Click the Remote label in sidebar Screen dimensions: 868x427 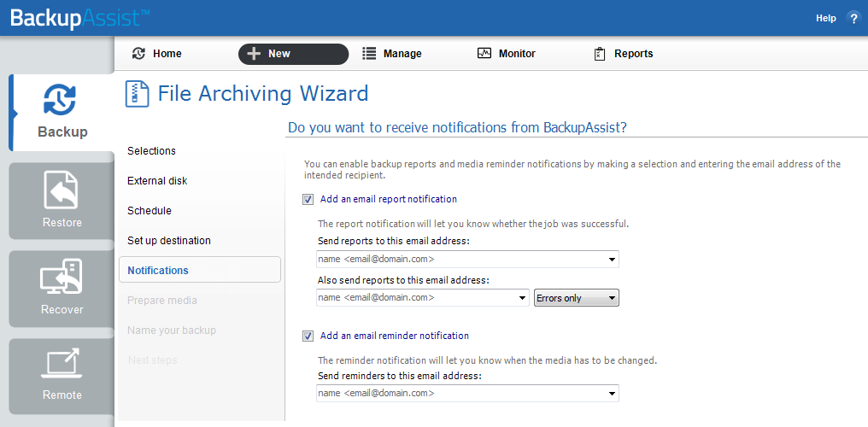pyautogui.click(x=62, y=395)
